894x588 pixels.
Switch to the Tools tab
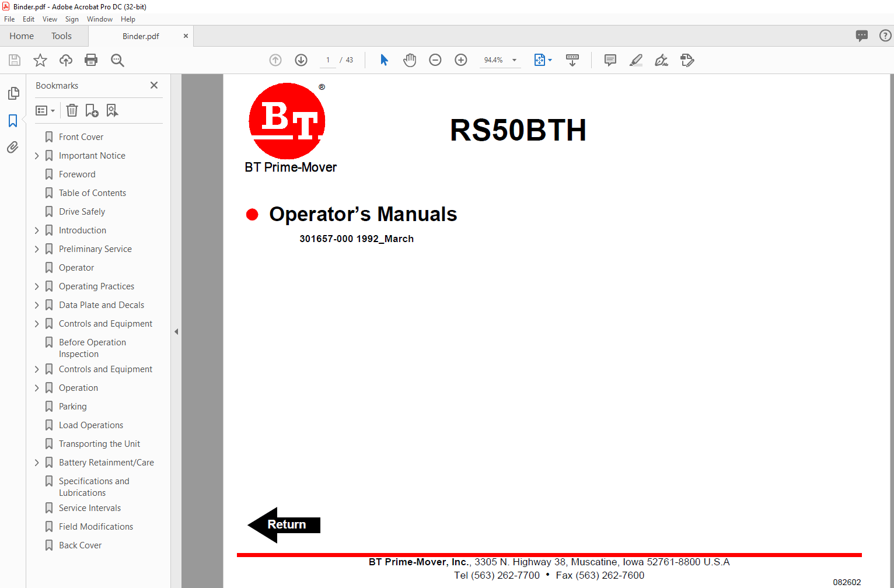61,36
